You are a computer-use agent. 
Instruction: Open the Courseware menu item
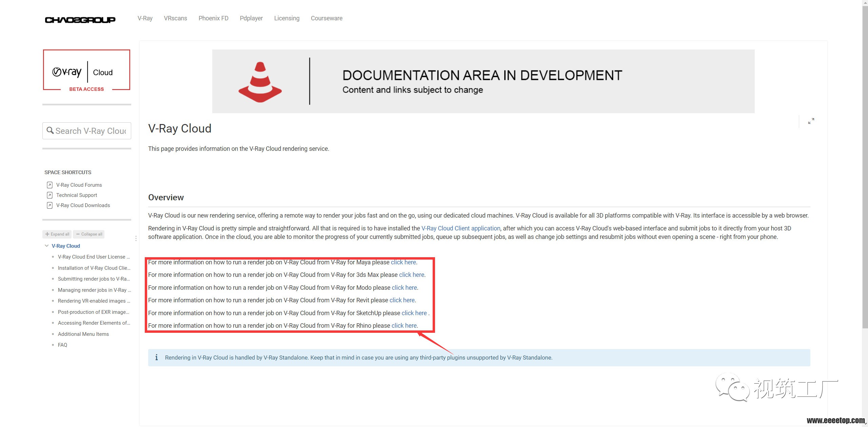click(x=327, y=18)
